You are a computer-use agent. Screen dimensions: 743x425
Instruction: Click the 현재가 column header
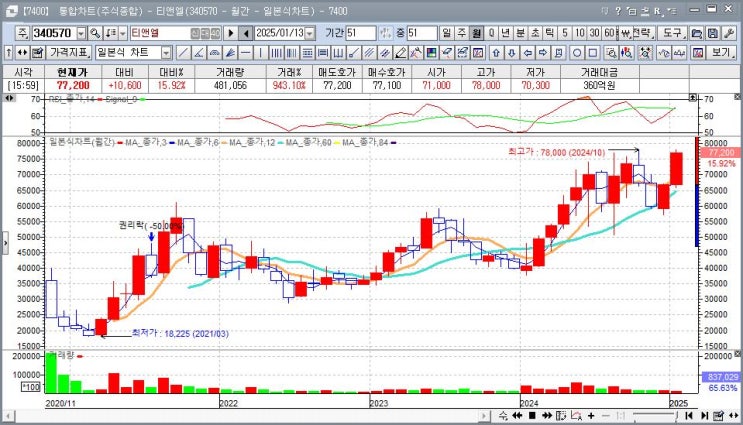tap(72, 72)
